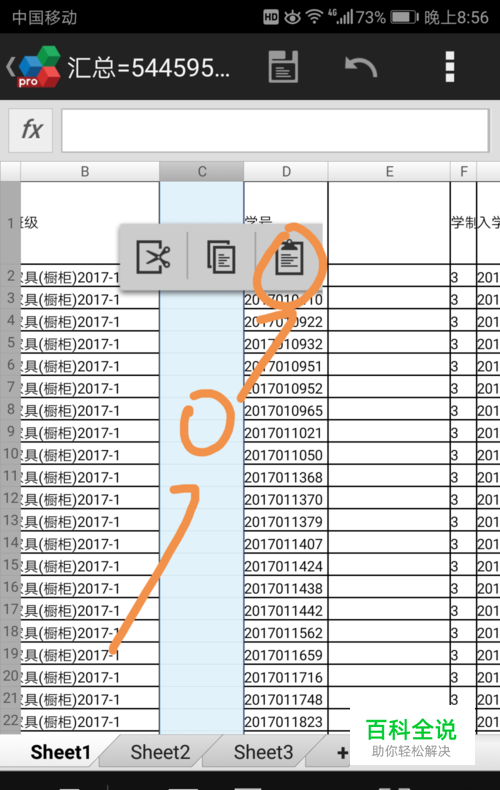Copy selection with the copy icon
This screenshot has width=500, height=790.
[x=221, y=257]
